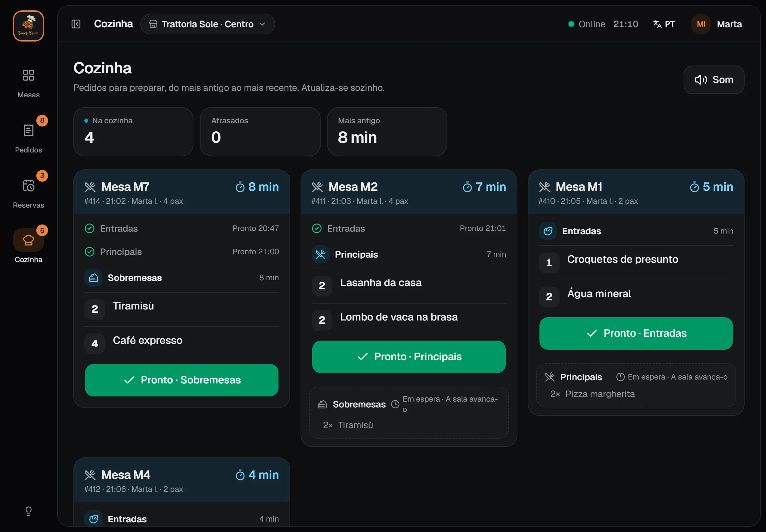Mark Entradas ready for Mesa M1

tap(636, 333)
